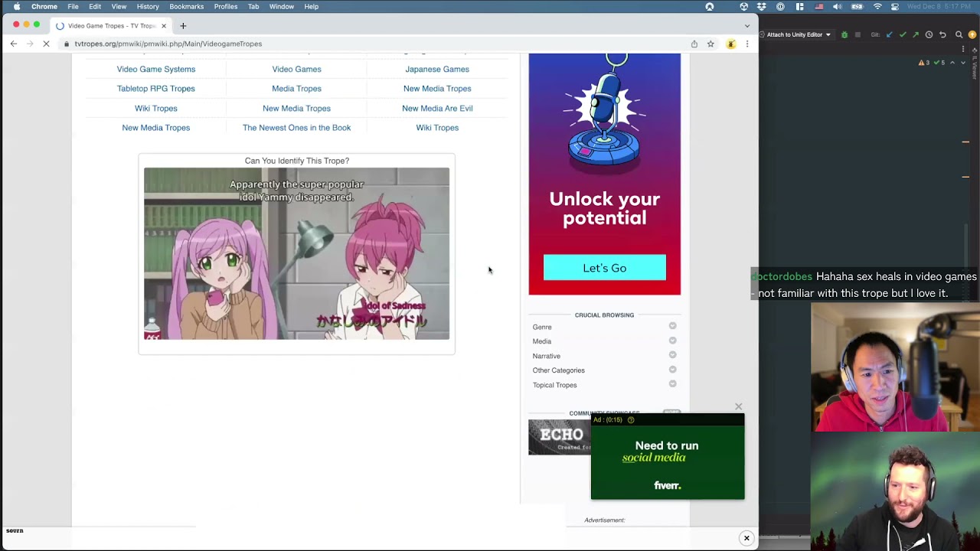The height and width of the screenshot is (551, 980).
Task: Go back to the previous page
Action: [14, 44]
